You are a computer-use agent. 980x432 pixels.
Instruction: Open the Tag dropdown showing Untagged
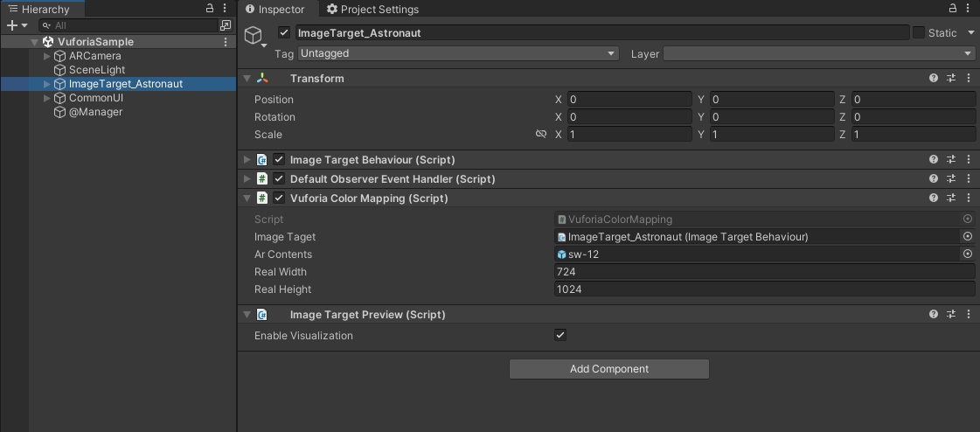(x=458, y=53)
